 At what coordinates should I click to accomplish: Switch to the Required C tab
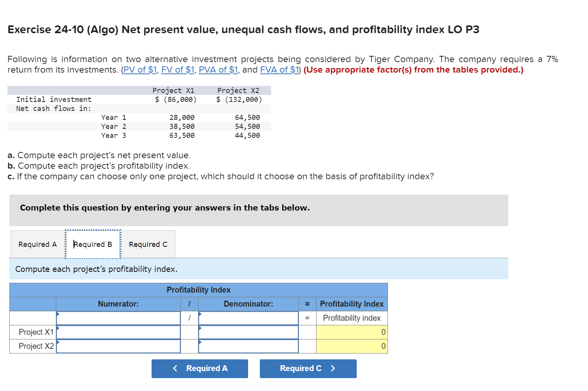(x=148, y=244)
